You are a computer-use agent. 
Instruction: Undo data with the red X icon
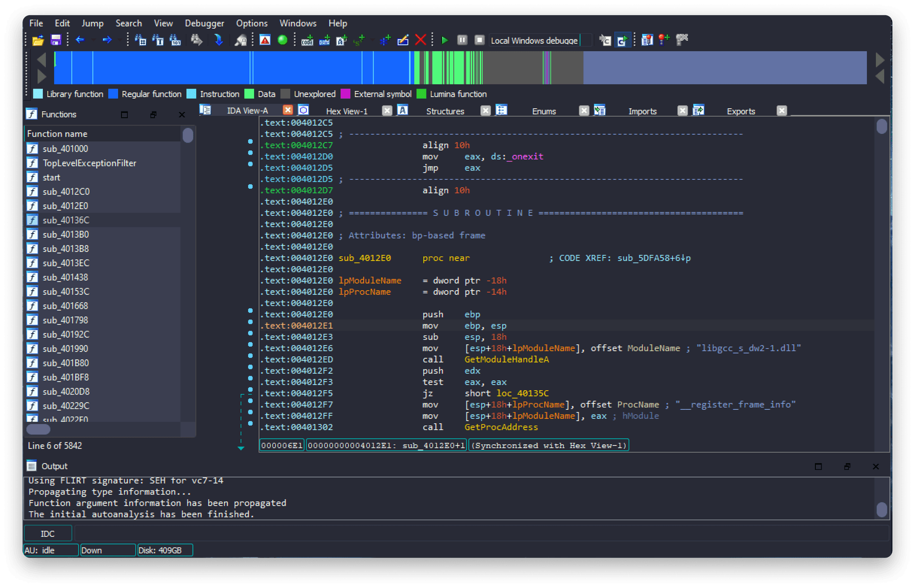pos(421,40)
